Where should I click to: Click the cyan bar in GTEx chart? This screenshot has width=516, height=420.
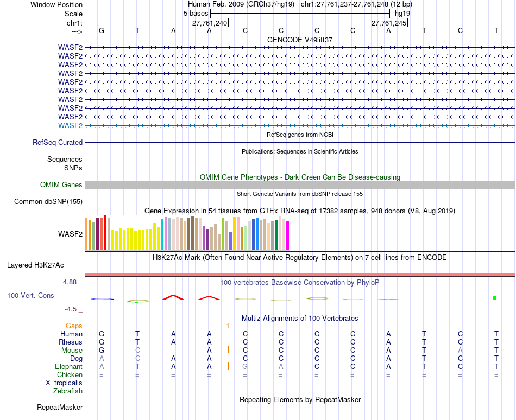pos(162,234)
